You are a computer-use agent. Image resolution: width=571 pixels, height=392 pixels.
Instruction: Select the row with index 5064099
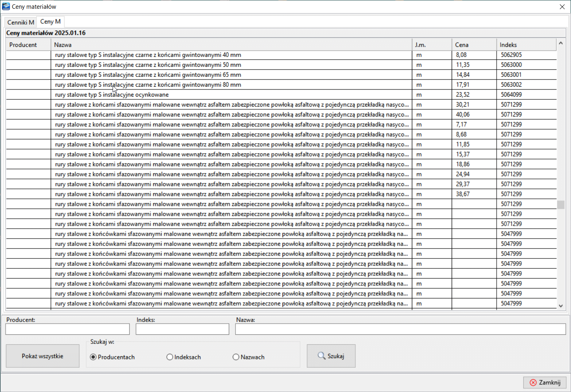(231, 95)
